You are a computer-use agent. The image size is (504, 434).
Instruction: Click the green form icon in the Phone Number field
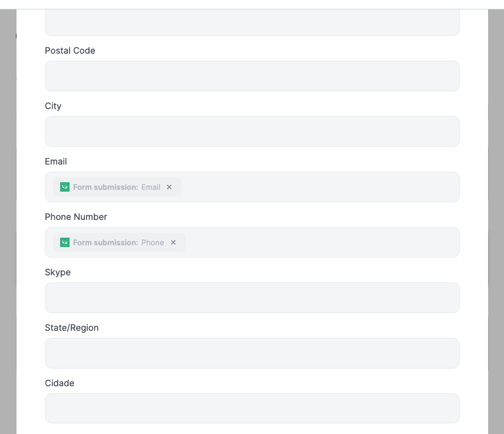65,242
